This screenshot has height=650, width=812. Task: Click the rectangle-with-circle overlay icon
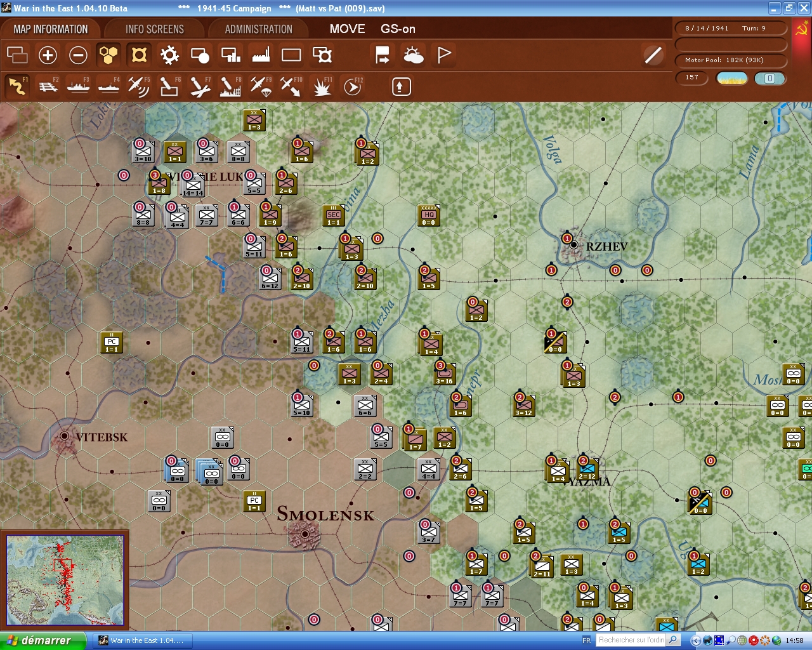pyautogui.click(x=200, y=55)
